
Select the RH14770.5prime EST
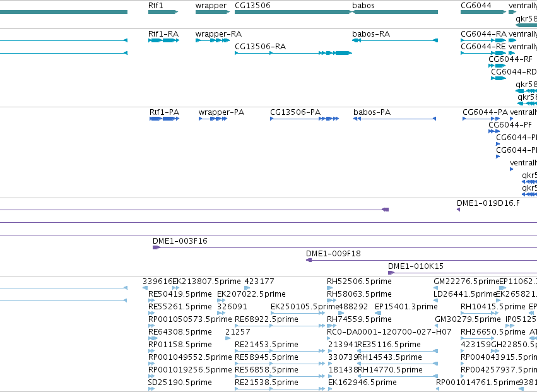[398, 377]
